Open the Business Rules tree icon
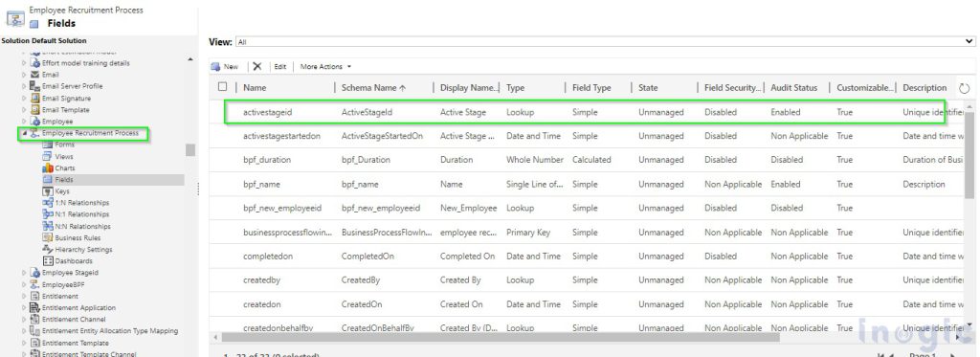This screenshot has height=357, width=980. 48,237
